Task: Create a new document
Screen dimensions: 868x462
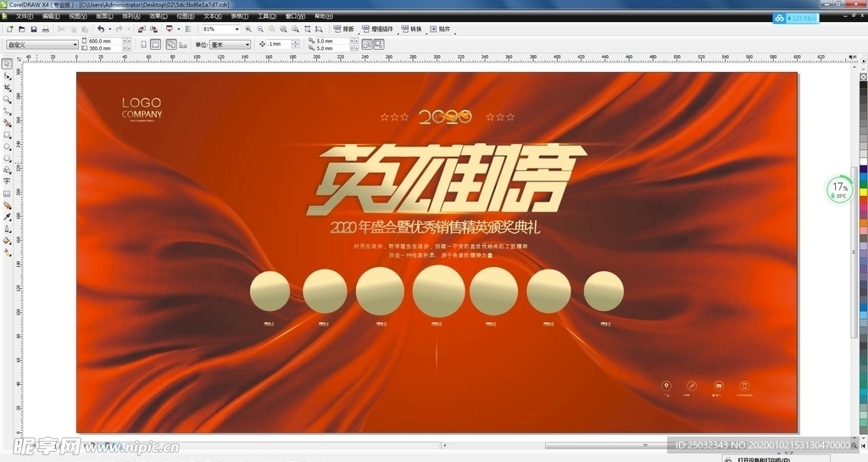Action: pos(9,30)
